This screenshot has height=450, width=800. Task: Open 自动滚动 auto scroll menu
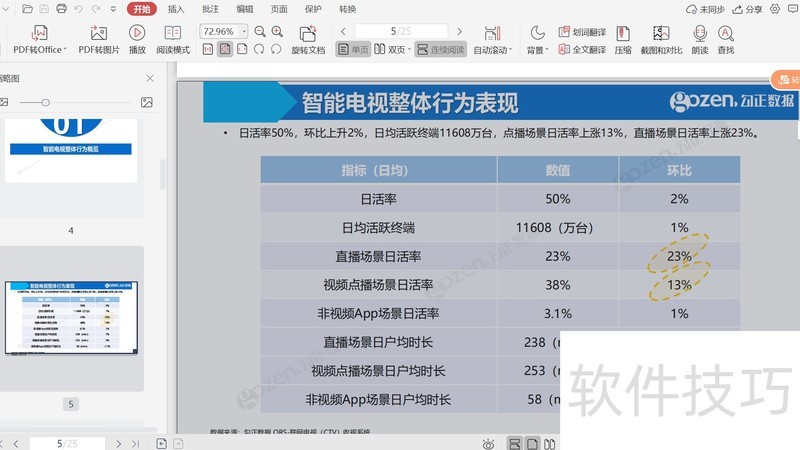click(x=492, y=40)
